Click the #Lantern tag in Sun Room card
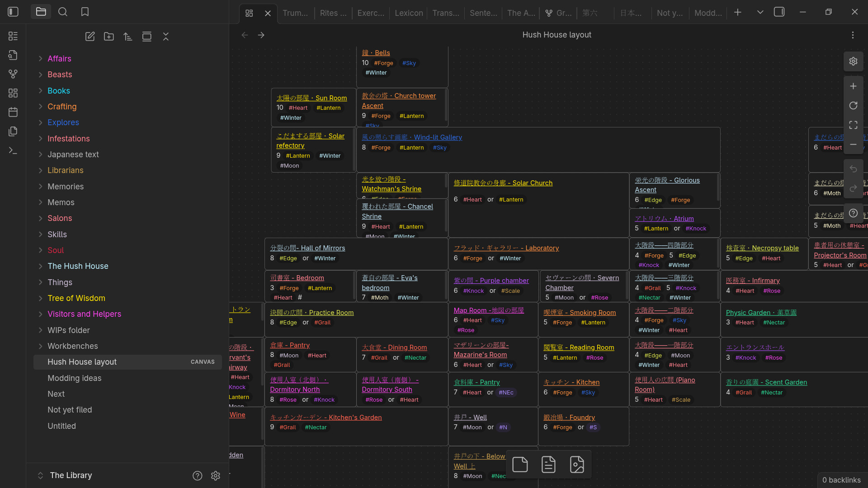The width and height of the screenshot is (868, 488). [328, 108]
